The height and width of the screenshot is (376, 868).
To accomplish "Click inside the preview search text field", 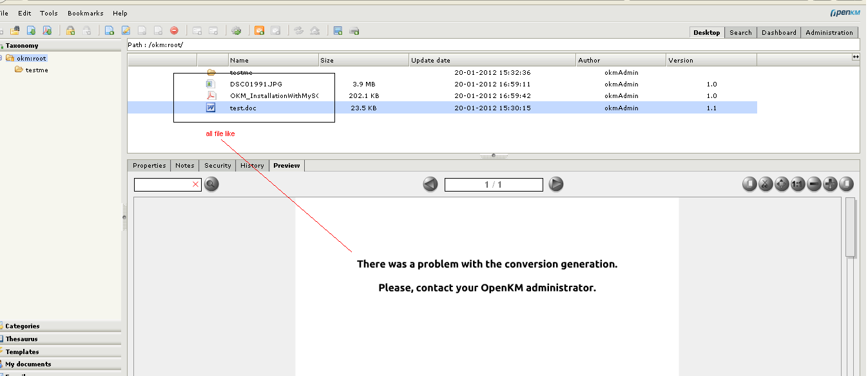I will point(164,184).
